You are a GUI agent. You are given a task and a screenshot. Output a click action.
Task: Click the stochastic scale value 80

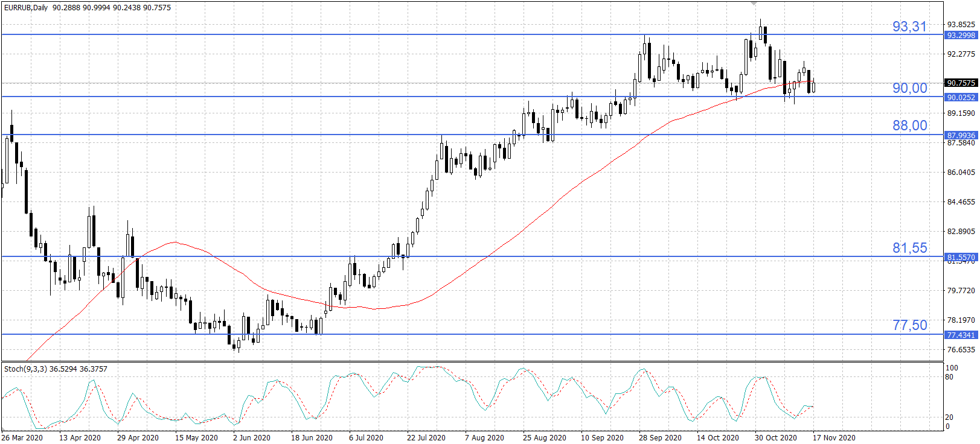click(x=949, y=377)
